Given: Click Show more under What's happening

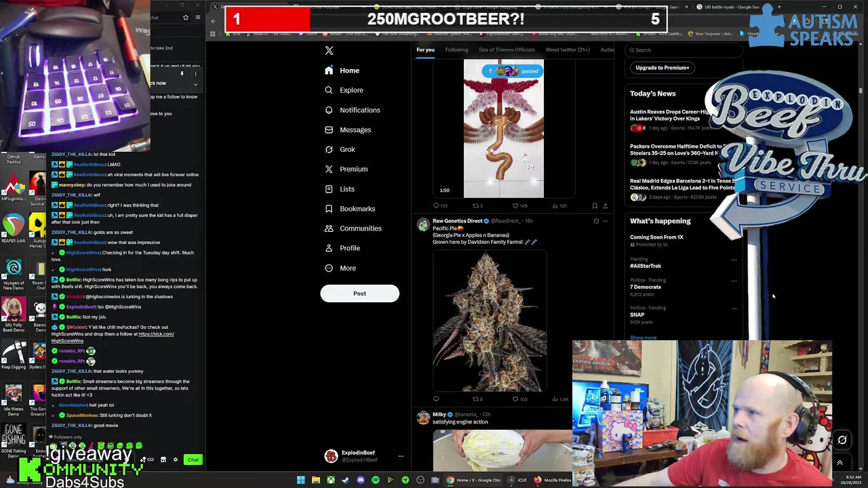Looking at the screenshot, I should pyautogui.click(x=643, y=338).
